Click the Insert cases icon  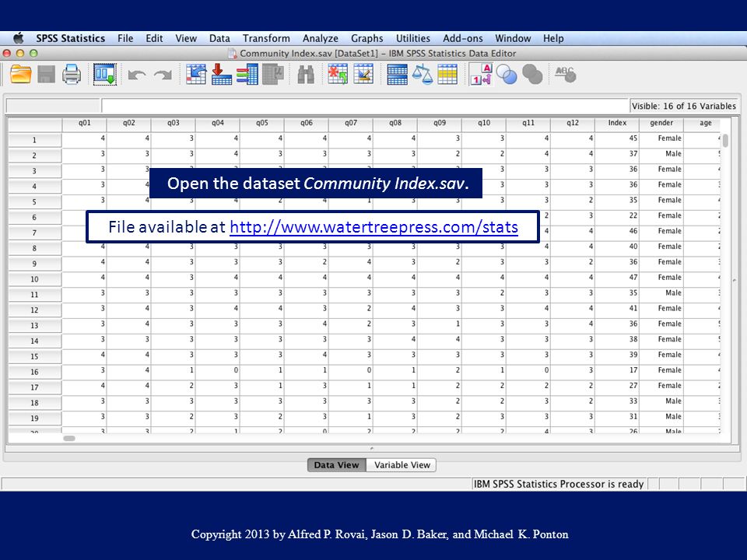click(x=338, y=75)
